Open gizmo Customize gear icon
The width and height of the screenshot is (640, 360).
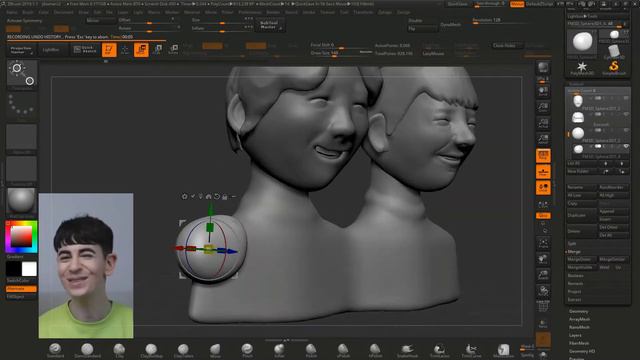pyautogui.click(x=184, y=197)
